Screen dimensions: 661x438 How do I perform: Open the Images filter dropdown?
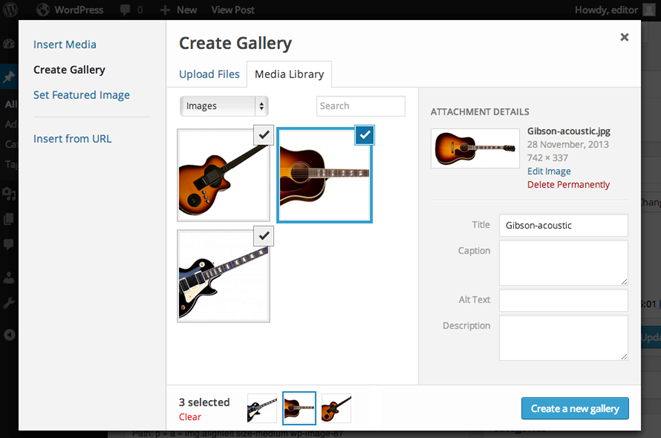224,106
